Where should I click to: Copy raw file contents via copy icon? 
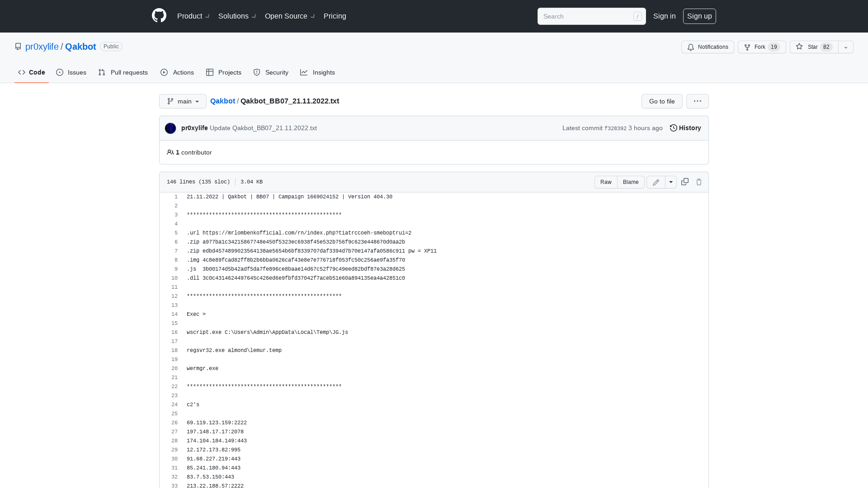point(684,182)
